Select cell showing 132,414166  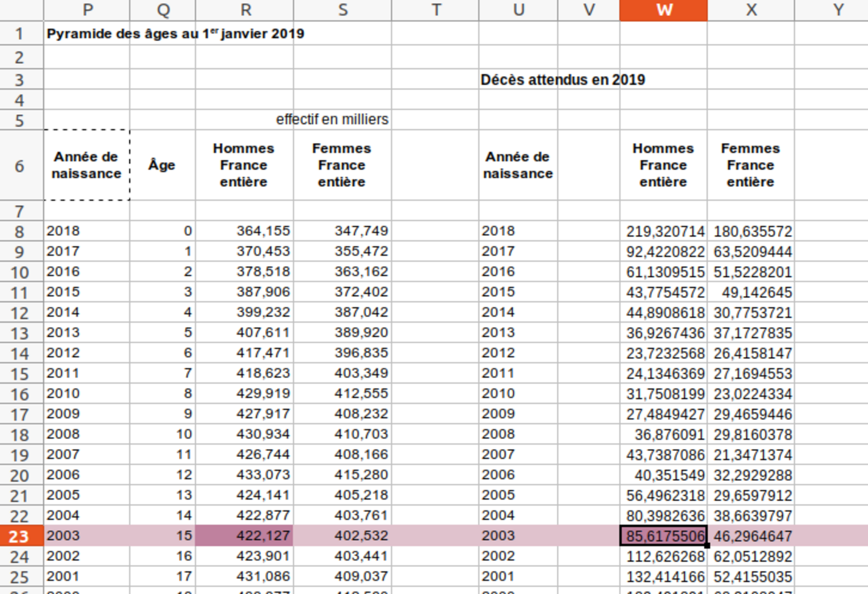[x=663, y=577]
